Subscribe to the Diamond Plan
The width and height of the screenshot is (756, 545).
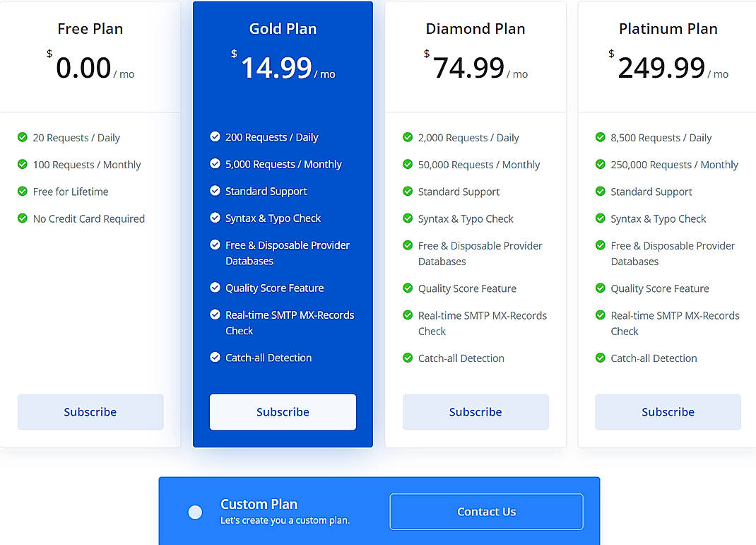pos(476,412)
